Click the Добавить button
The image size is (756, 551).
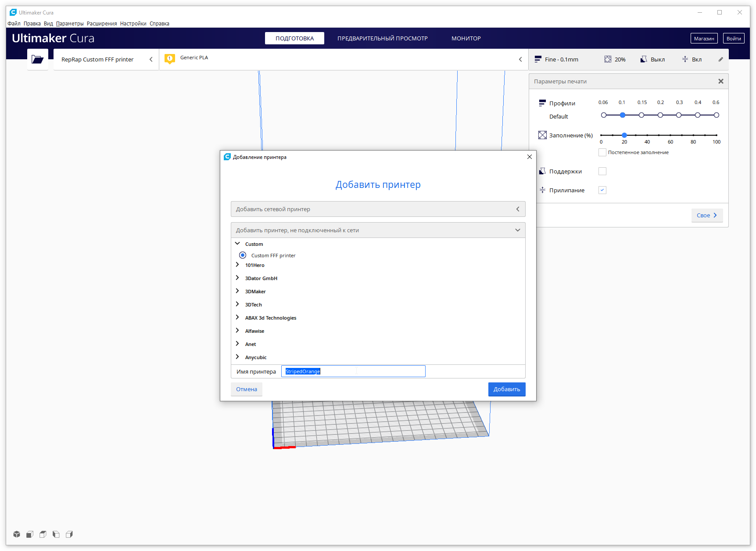click(x=507, y=389)
